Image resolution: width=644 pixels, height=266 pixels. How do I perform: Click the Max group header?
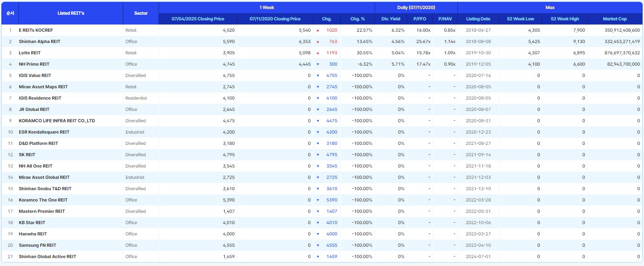pyautogui.click(x=550, y=8)
